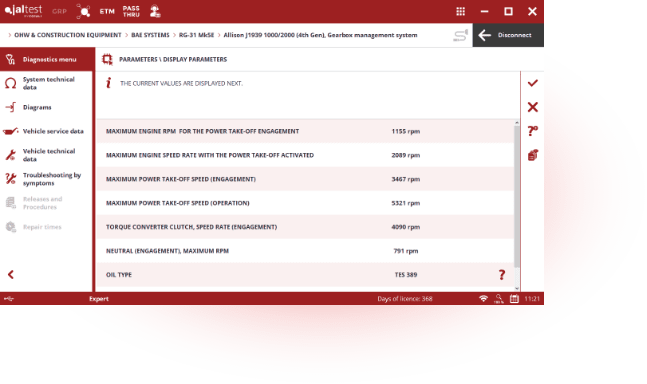Click the parameter list scrollbar down arrow
The height and width of the screenshot is (384, 647).
coord(517,288)
